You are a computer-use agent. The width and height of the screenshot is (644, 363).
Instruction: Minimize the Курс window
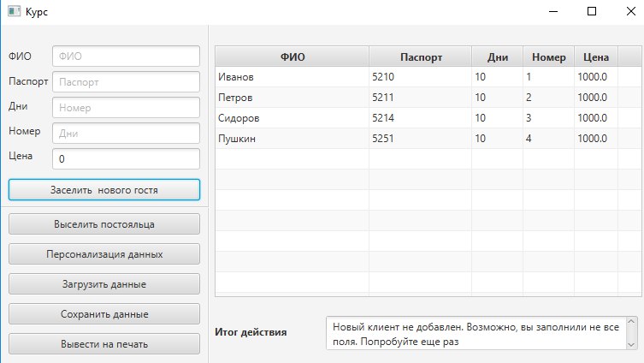pos(553,11)
